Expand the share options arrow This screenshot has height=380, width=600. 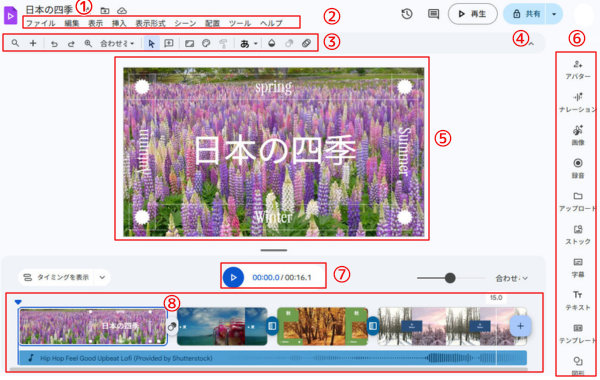point(554,15)
